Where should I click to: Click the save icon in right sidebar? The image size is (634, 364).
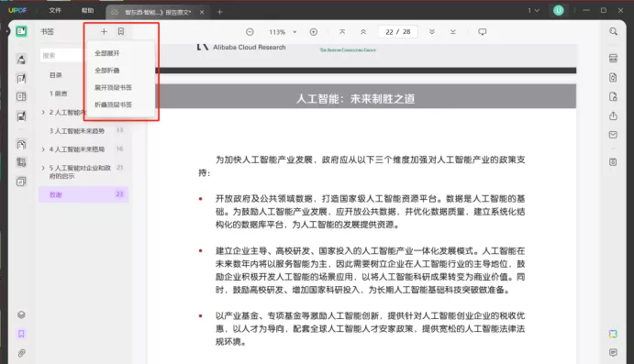614,162
